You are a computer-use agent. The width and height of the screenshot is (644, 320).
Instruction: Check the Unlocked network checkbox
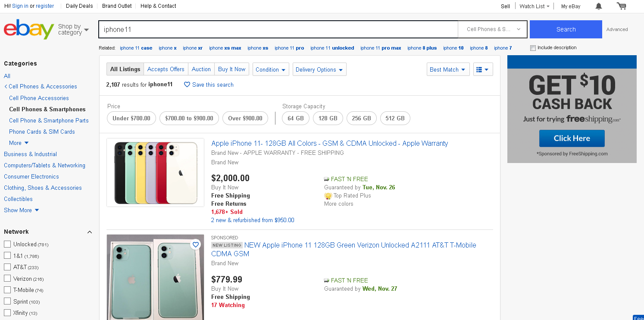pos(7,244)
